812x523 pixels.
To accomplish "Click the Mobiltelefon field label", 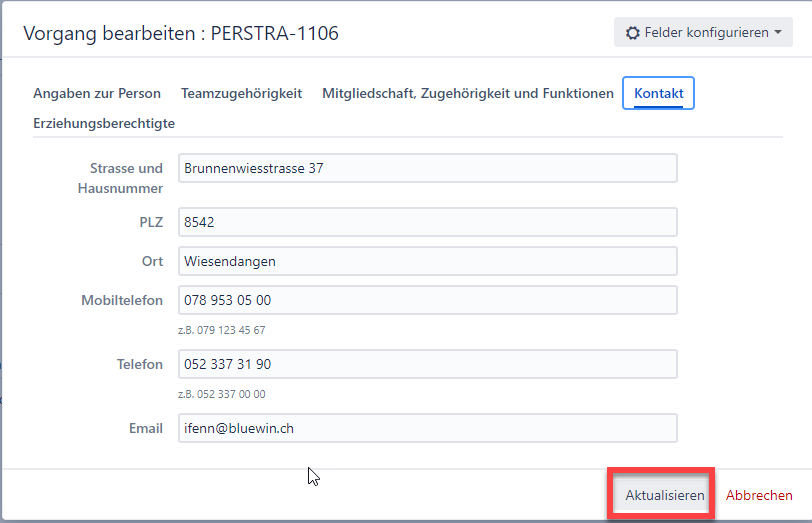I will click(x=122, y=300).
